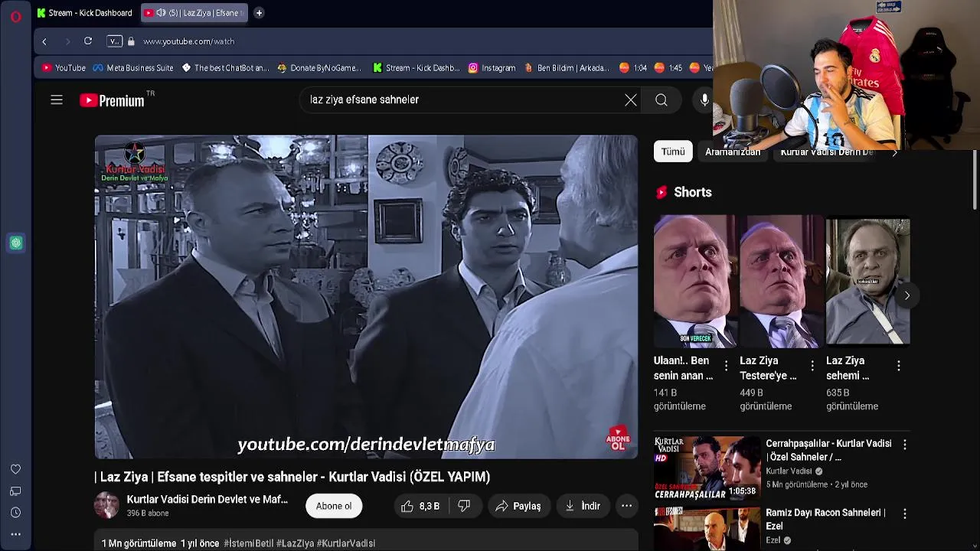Open the Meta Business Suite bookmark
The image size is (980, 551).
pyautogui.click(x=133, y=67)
